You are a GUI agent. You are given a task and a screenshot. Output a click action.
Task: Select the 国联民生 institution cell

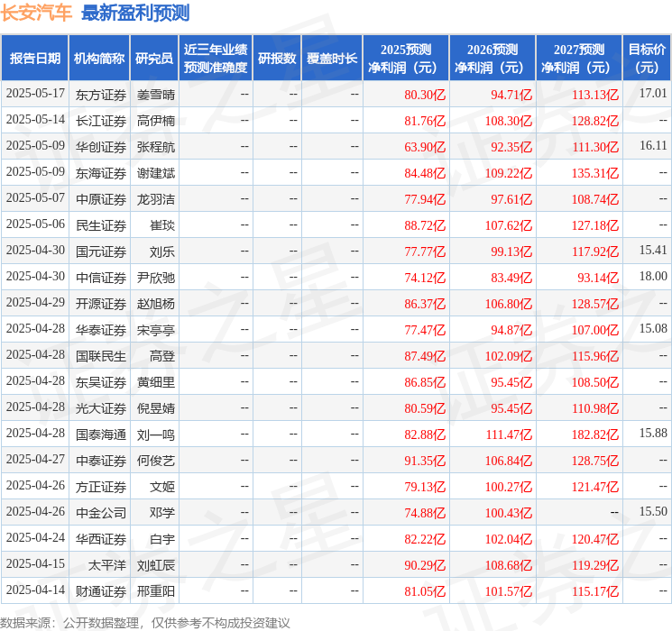coord(101,356)
